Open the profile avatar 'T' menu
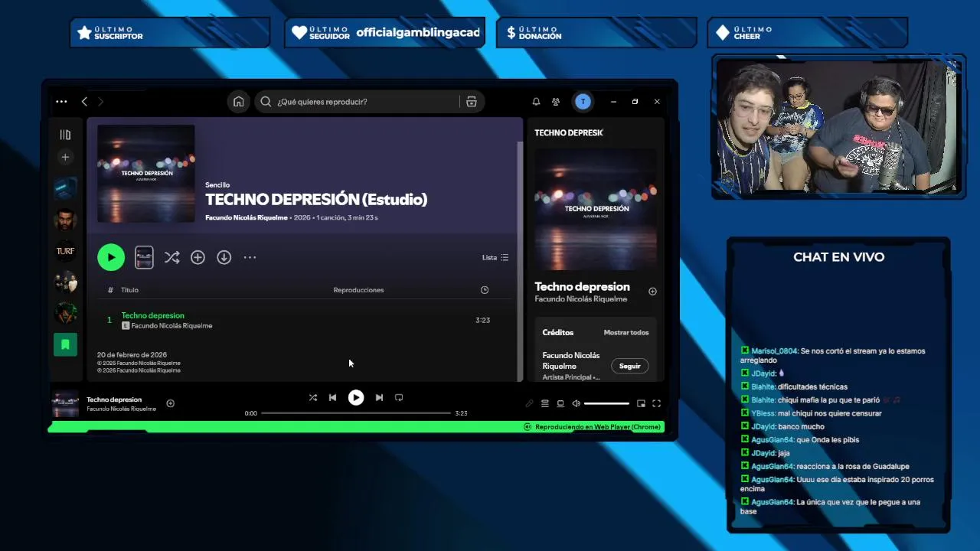This screenshot has height=551, width=980. 583,101
